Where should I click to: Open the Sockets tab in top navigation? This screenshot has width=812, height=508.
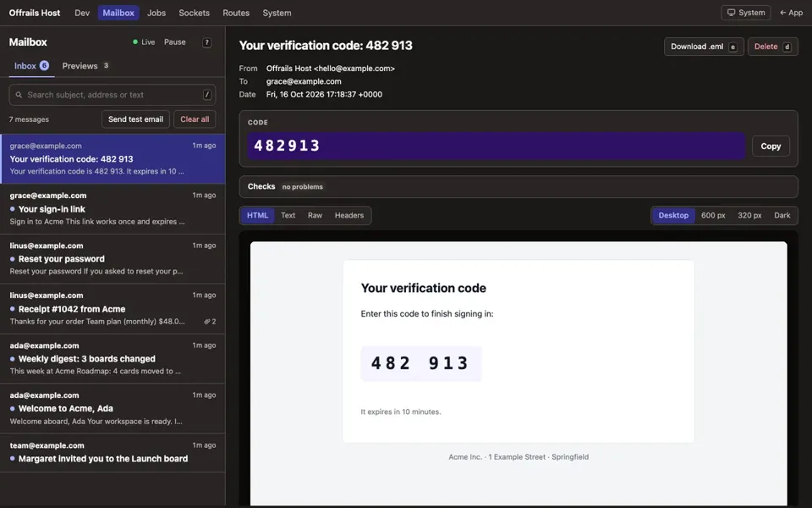click(195, 13)
